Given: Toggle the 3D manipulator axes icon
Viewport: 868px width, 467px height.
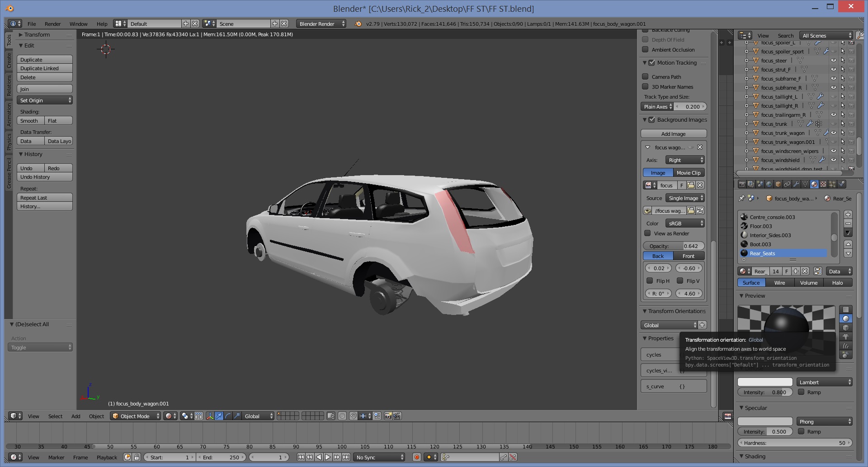Looking at the screenshot, I should pyautogui.click(x=210, y=416).
